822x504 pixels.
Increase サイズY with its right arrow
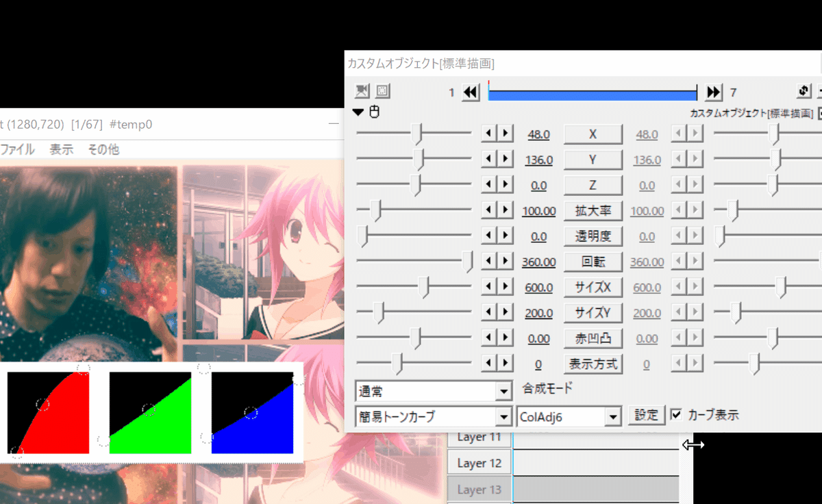click(506, 312)
